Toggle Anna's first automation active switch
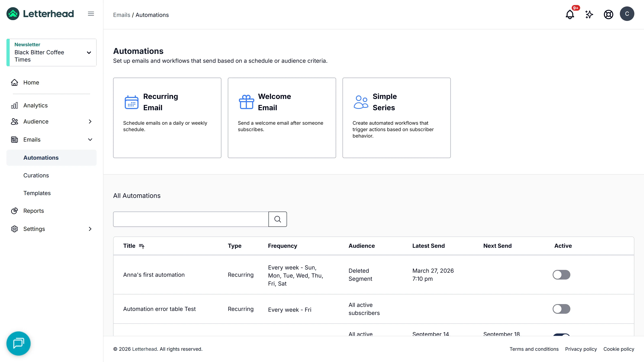This screenshot has height=362, width=644. pos(561,275)
